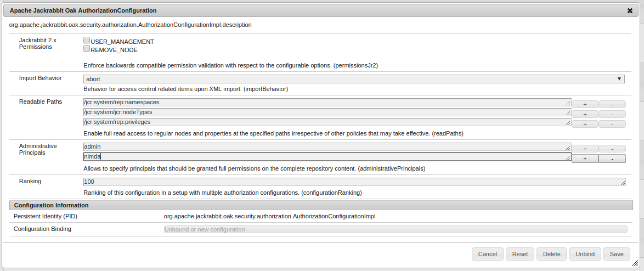644x271 pixels.
Task: Close the AuthorizationConfiguration dialog with X
Action: pos(630,10)
